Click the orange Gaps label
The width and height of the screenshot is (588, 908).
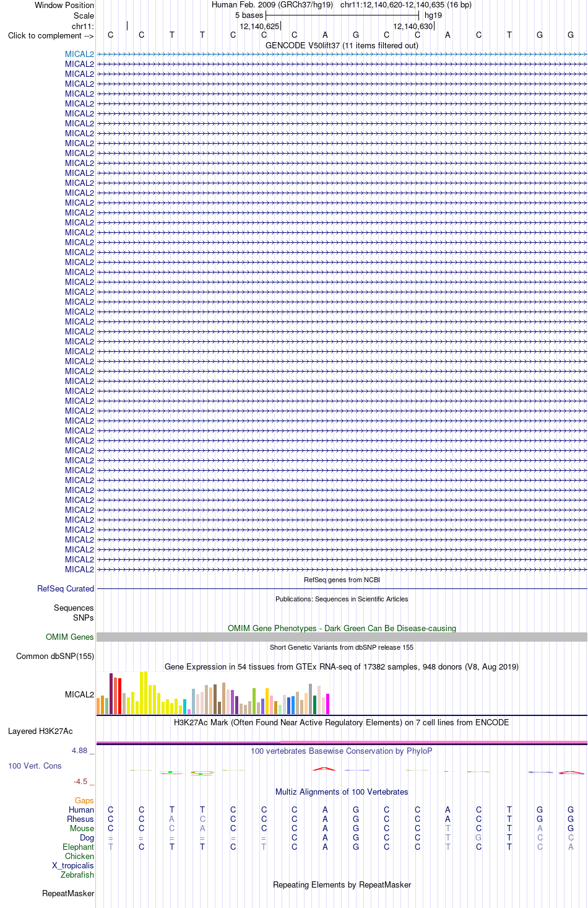tap(84, 800)
